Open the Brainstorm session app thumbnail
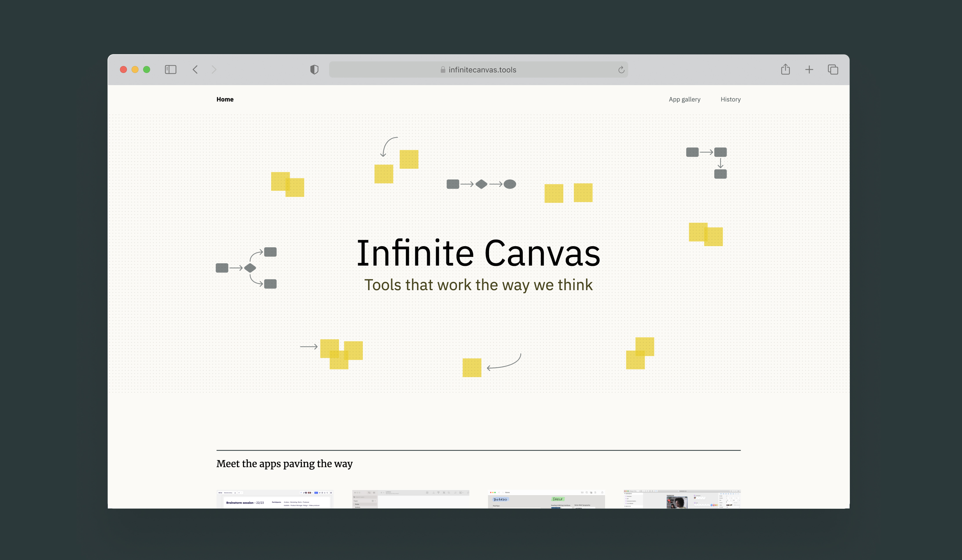Viewport: 962px width, 560px height. pos(275,499)
